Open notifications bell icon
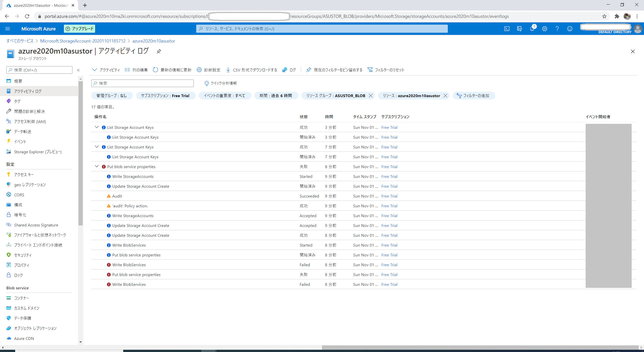 tap(532, 29)
